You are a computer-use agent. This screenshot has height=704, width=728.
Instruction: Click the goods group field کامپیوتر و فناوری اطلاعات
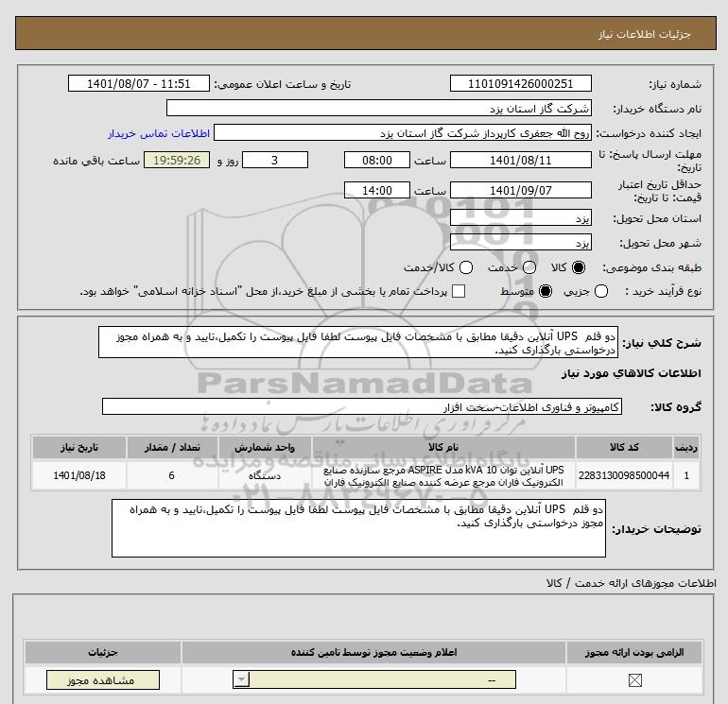pos(362,406)
